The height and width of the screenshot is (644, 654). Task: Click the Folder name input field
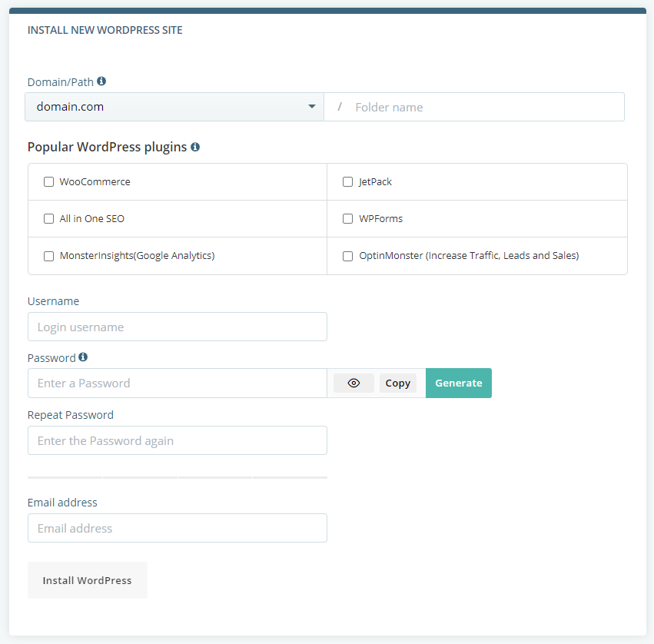point(474,106)
